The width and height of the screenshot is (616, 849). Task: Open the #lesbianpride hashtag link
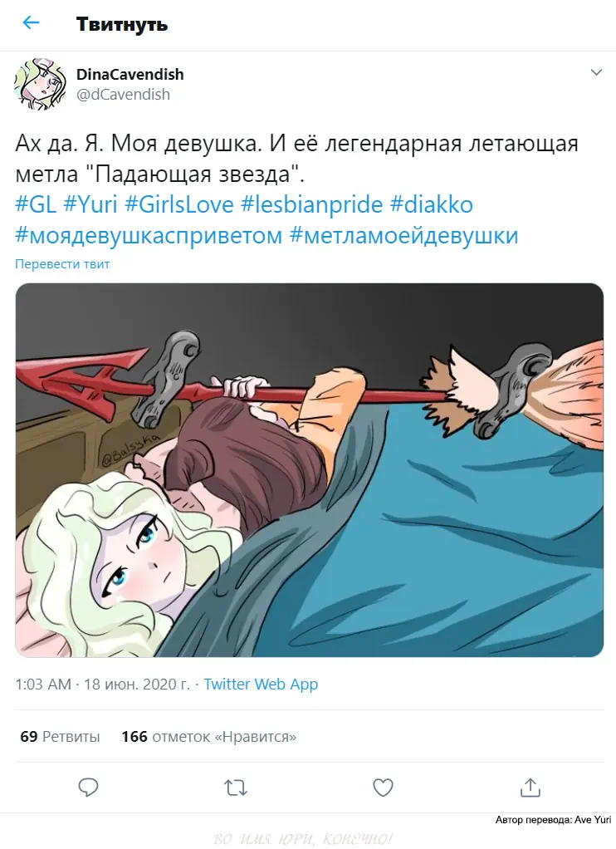pos(312,204)
